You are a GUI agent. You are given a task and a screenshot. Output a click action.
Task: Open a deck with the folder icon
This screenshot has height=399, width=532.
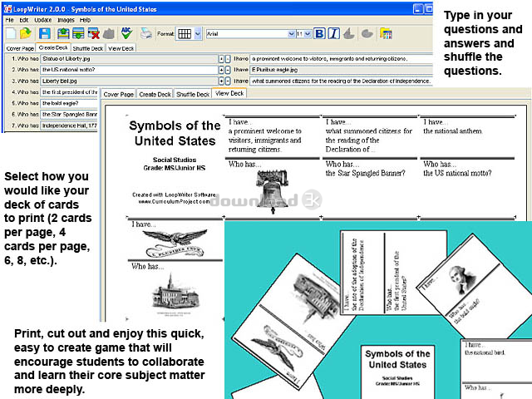26,33
